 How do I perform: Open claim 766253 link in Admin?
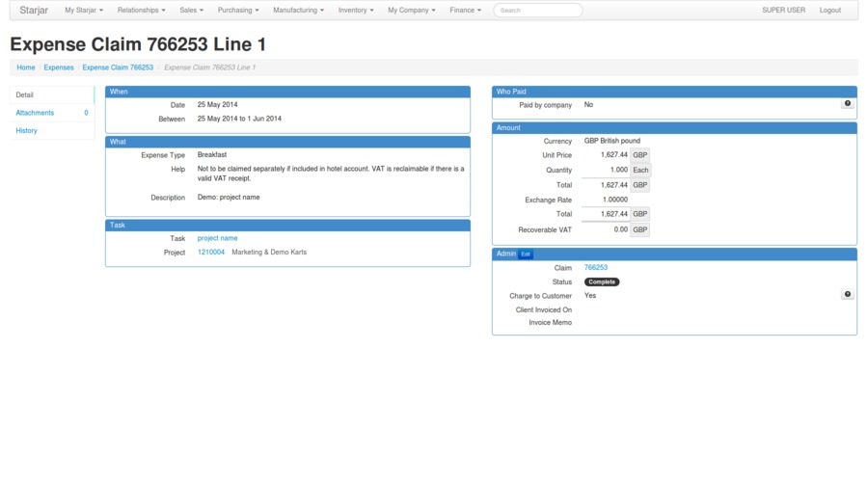[x=596, y=267]
